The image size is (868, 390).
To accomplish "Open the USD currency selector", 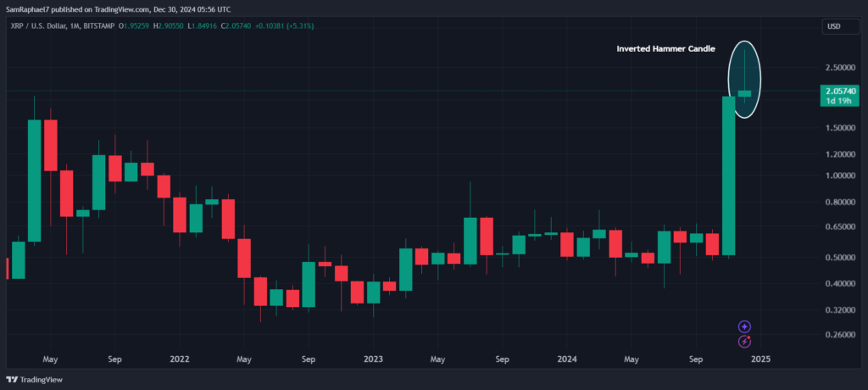I will (832, 26).
